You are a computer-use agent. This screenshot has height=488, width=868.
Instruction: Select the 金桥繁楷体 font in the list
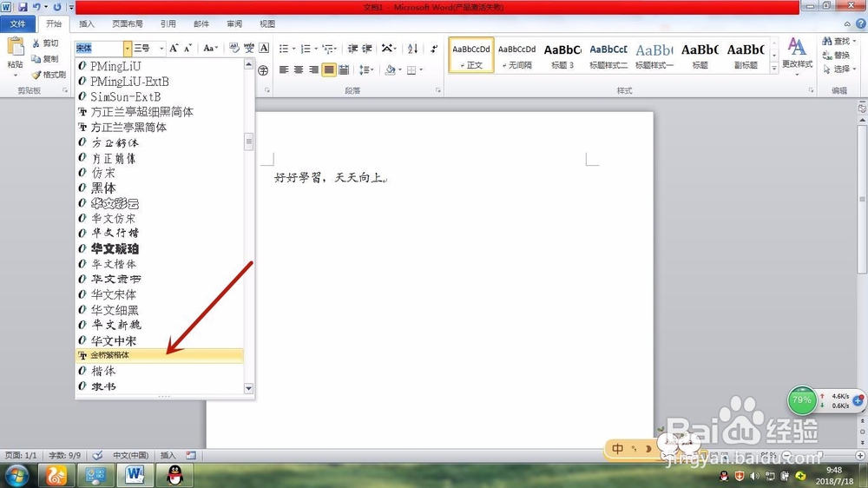(160, 355)
